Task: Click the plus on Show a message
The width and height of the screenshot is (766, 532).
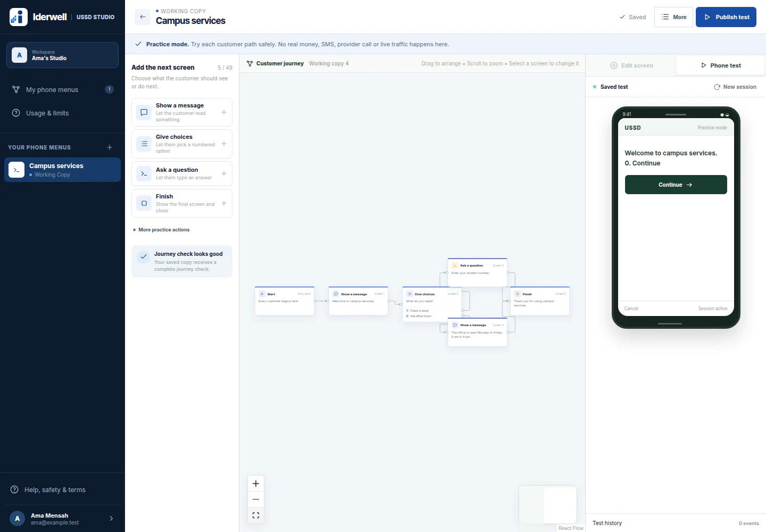Action: coord(224,112)
